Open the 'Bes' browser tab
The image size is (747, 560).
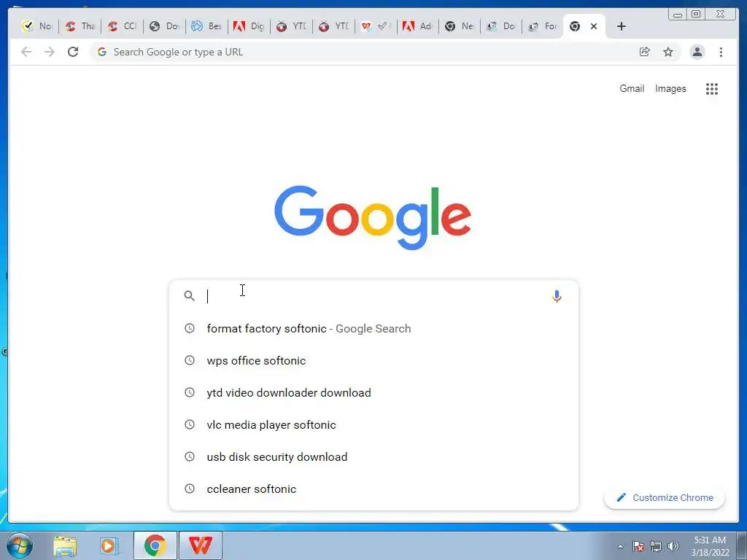[206, 26]
